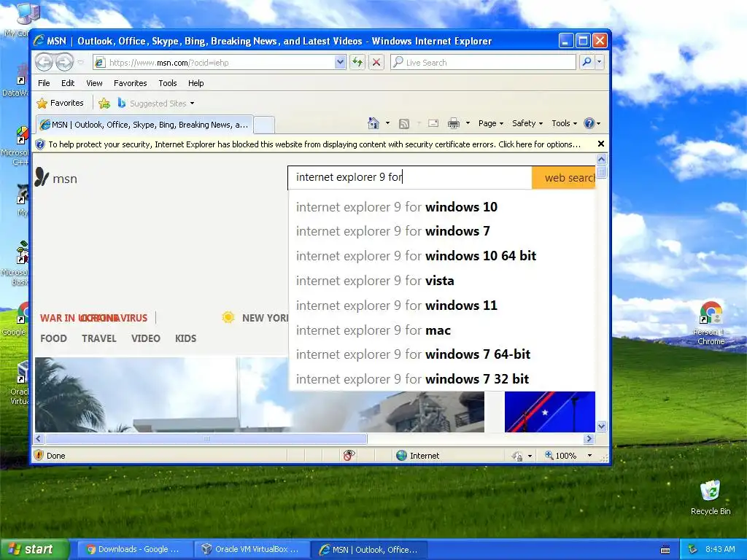
Task: Click the Forward navigation arrow
Action: [x=64, y=63]
